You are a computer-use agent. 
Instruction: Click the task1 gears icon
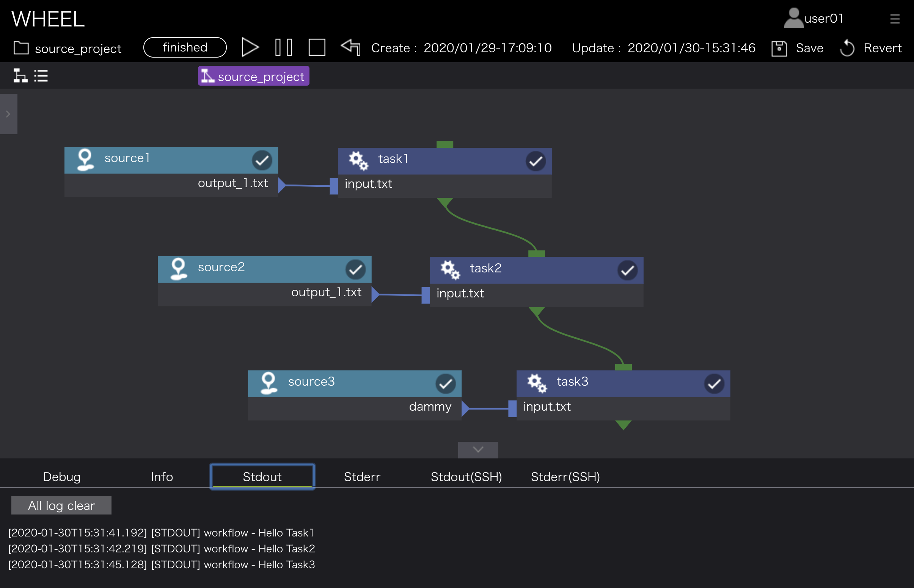coord(358,160)
